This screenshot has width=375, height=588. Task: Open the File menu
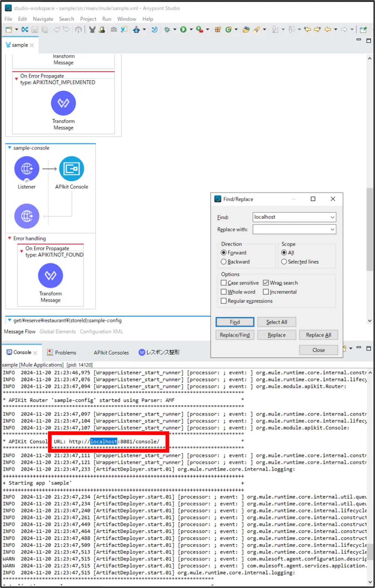tap(8, 19)
